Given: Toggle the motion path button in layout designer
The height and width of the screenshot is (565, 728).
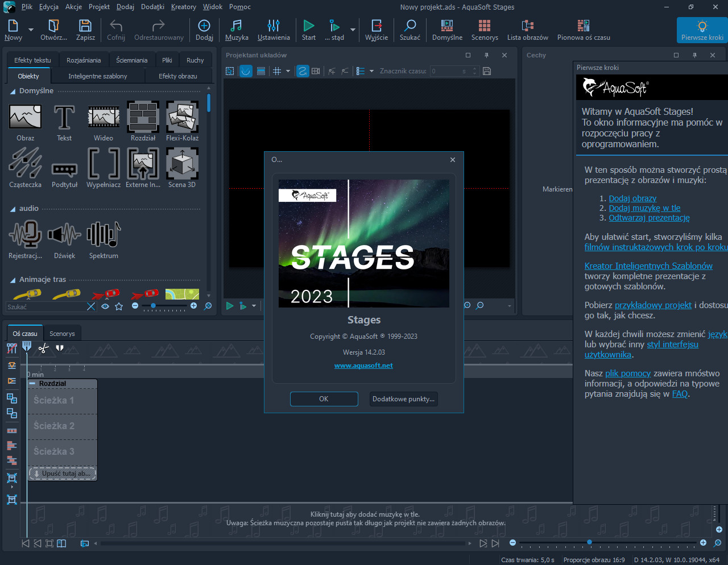Looking at the screenshot, I should [303, 71].
